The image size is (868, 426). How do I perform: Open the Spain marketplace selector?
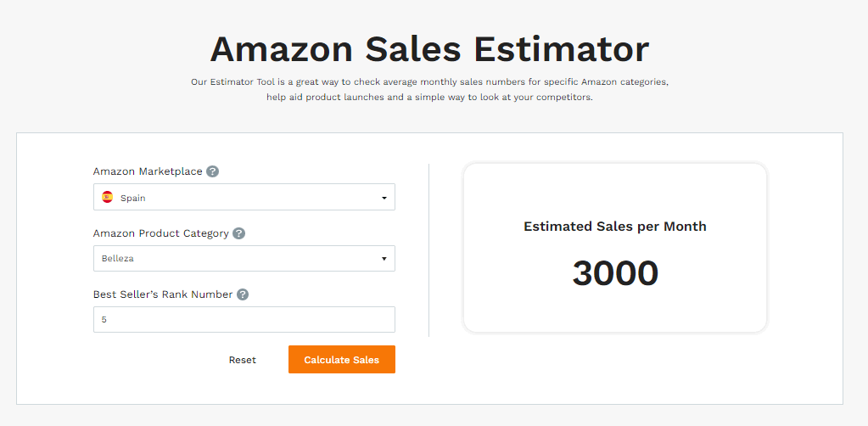coord(244,197)
